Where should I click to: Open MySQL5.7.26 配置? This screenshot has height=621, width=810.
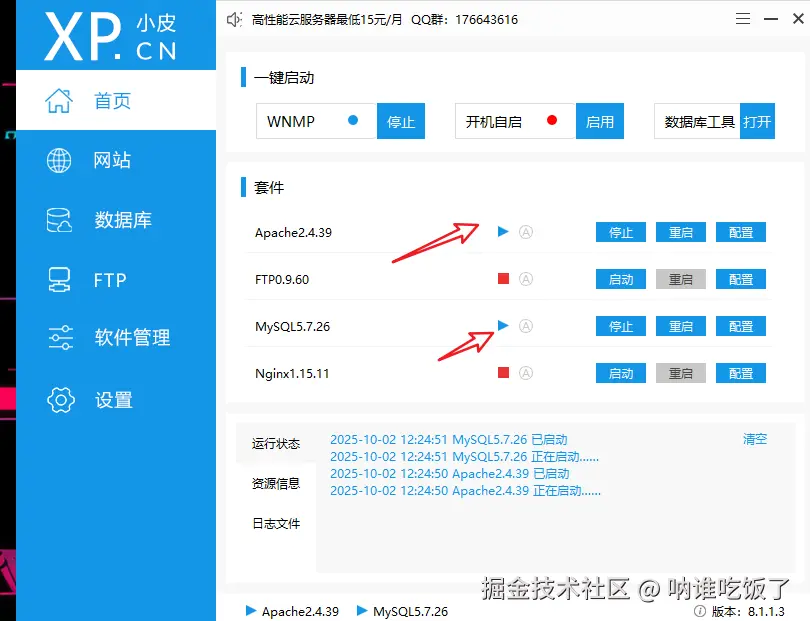[741, 326]
